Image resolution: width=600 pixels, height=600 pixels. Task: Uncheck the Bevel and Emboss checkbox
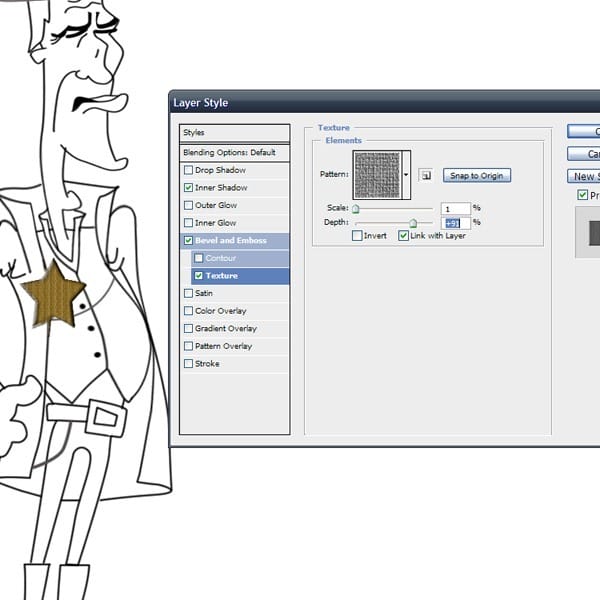point(188,240)
